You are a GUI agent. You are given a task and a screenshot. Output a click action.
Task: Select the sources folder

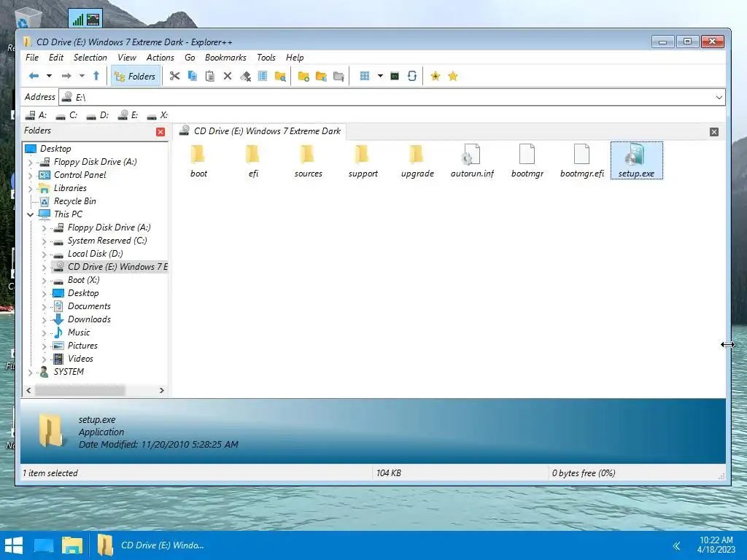tap(309, 161)
